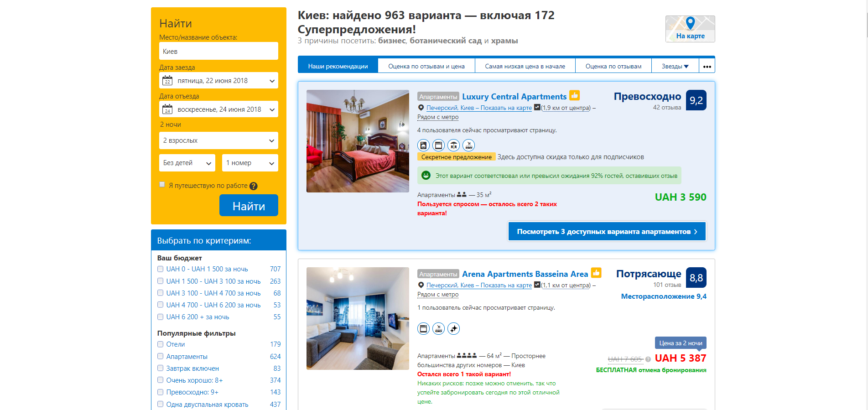
Task: Open the map pin 'На карте' icon
Action: pyautogui.click(x=690, y=29)
